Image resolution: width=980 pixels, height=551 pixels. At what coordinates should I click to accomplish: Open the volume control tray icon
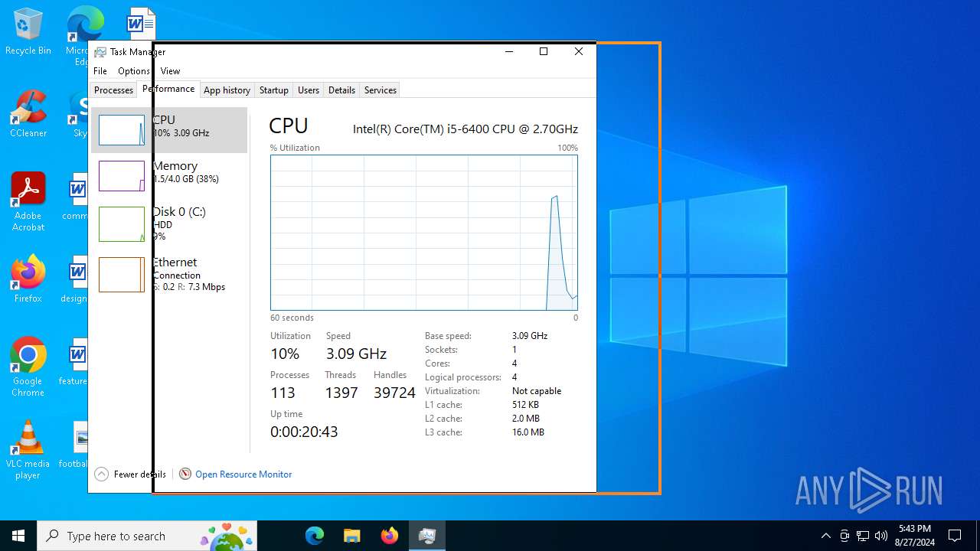point(881,536)
